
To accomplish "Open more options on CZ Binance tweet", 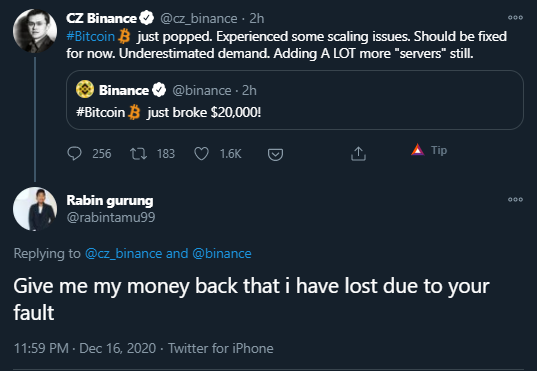I will tap(515, 17).
